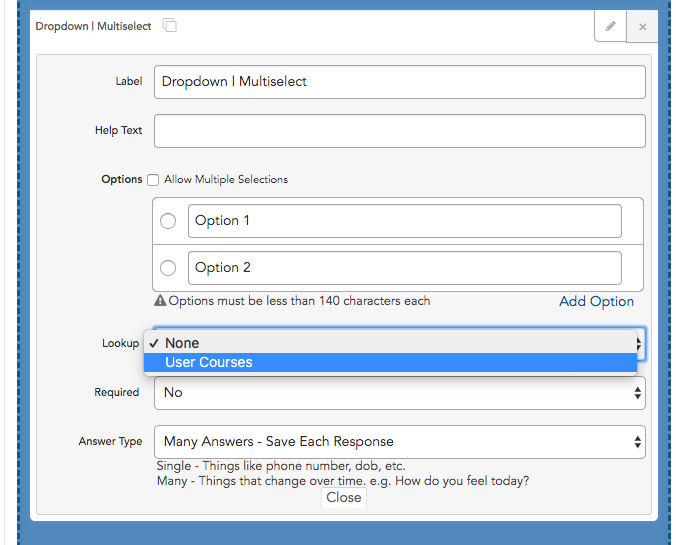Edit the Option 2 text box
The image size is (676, 545).
click(405, 268)
